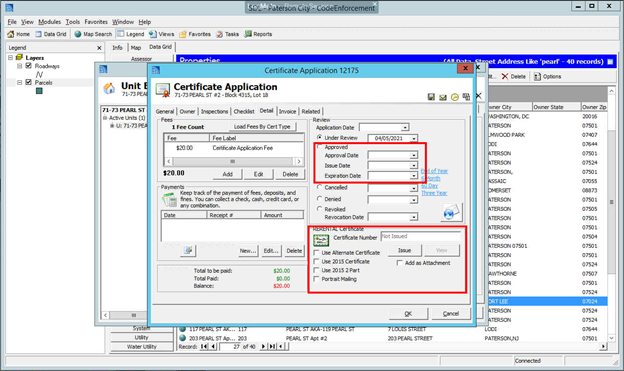624x371 pixels.
Task: Click Load Fees By Cert Type button
Action: pos(262,127)
